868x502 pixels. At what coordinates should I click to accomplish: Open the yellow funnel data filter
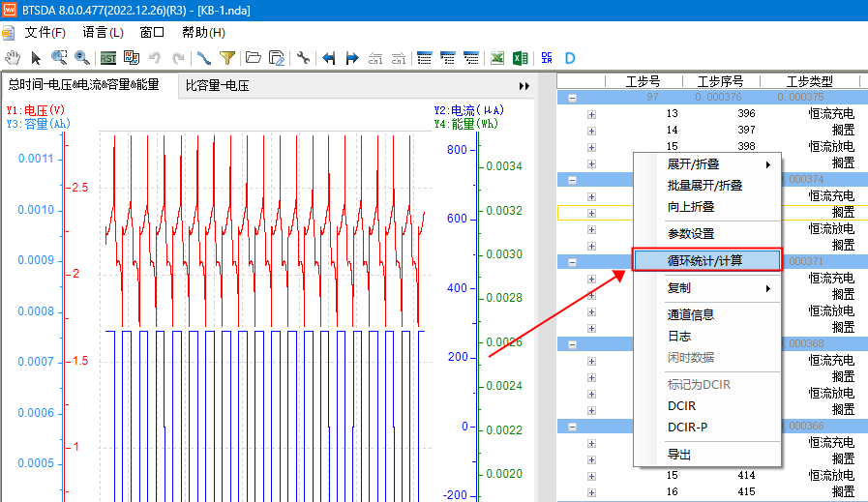point(227,58)
